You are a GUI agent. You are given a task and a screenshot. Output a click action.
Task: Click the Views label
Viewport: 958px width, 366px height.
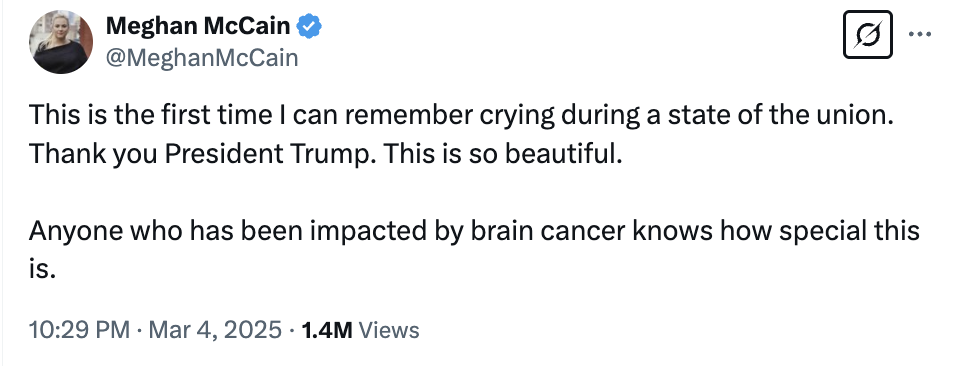[389, 330]
